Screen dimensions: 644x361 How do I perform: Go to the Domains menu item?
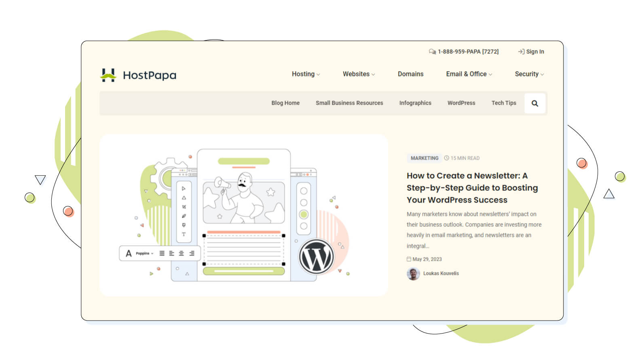click(410, 74)
